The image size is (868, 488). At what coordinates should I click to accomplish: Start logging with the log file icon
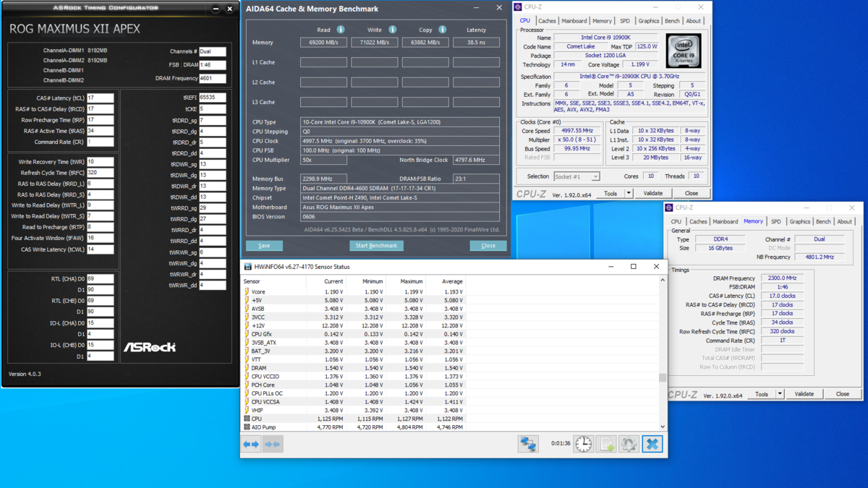click(606, 444)
